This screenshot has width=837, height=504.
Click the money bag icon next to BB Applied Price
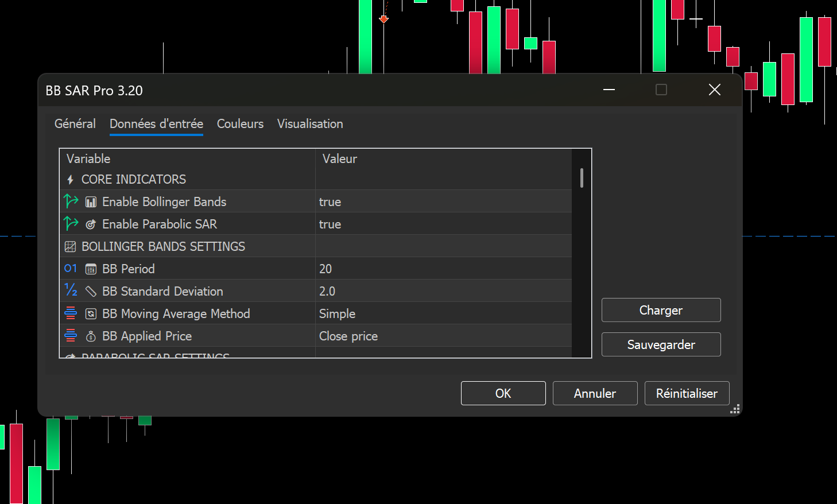[x=91, y=336]
